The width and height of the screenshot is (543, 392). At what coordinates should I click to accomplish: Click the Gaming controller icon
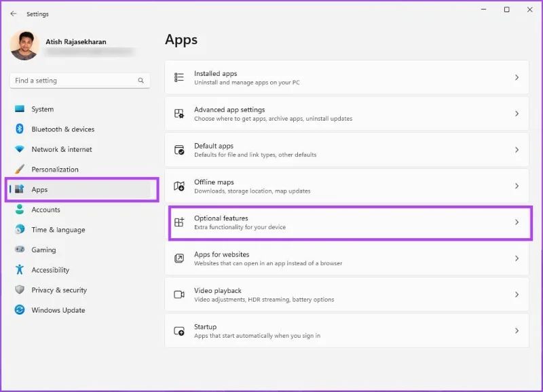coord(20,250)
